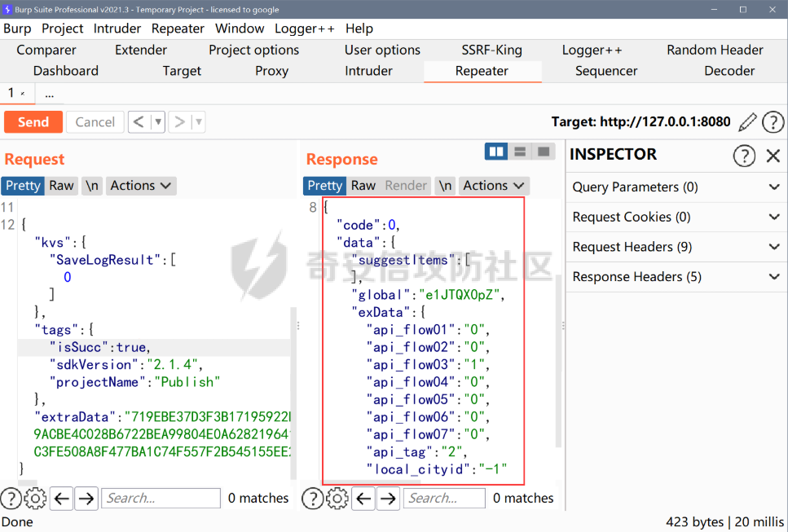Open the Comparer tab

pyautogui.click(x=46, y=51)
